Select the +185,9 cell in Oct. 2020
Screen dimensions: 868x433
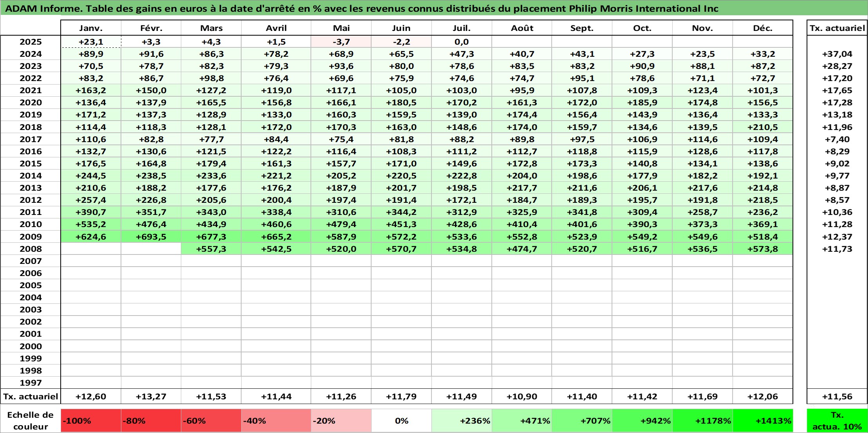click(x=642, y=103)
